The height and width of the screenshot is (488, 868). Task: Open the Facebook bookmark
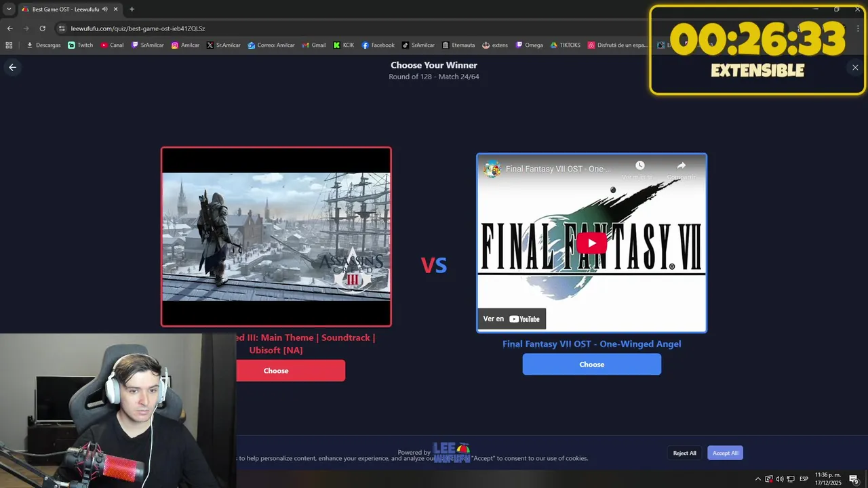click(x=378, y=45)
